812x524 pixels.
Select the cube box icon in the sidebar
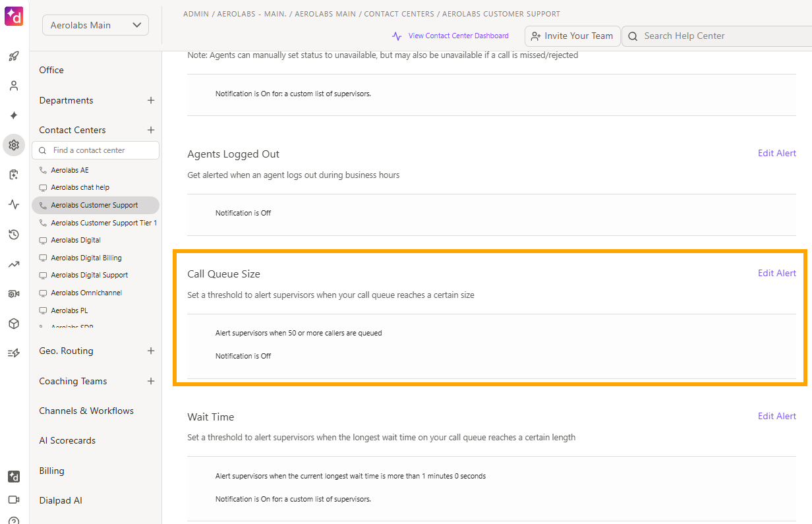coord(14,324)
